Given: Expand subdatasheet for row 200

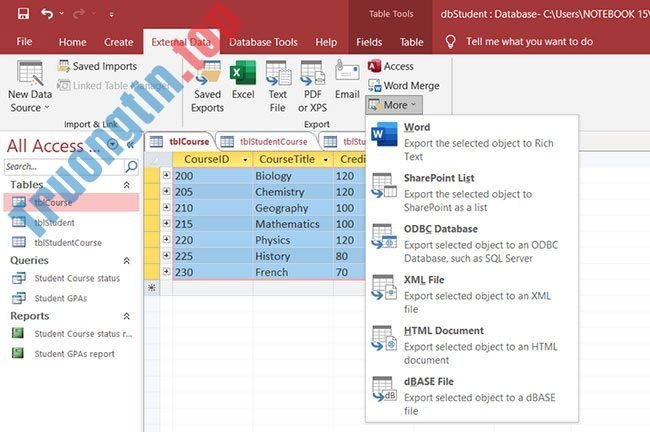Looking at the screenshot, I should [166, 175].
